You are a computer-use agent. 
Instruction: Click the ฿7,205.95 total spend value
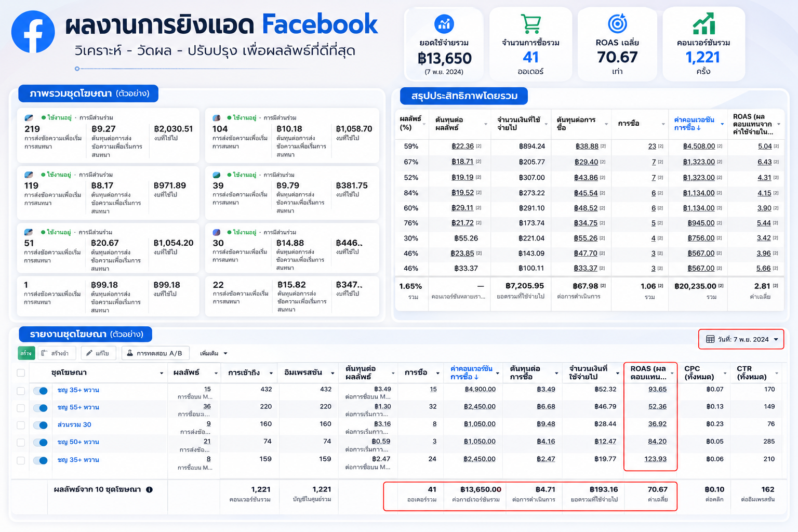[524, 286]
